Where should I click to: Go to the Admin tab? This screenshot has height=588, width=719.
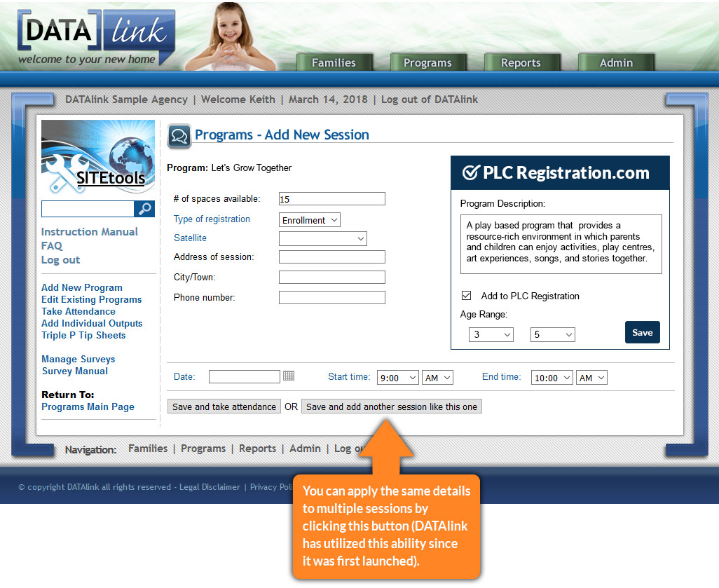point(616,62)
